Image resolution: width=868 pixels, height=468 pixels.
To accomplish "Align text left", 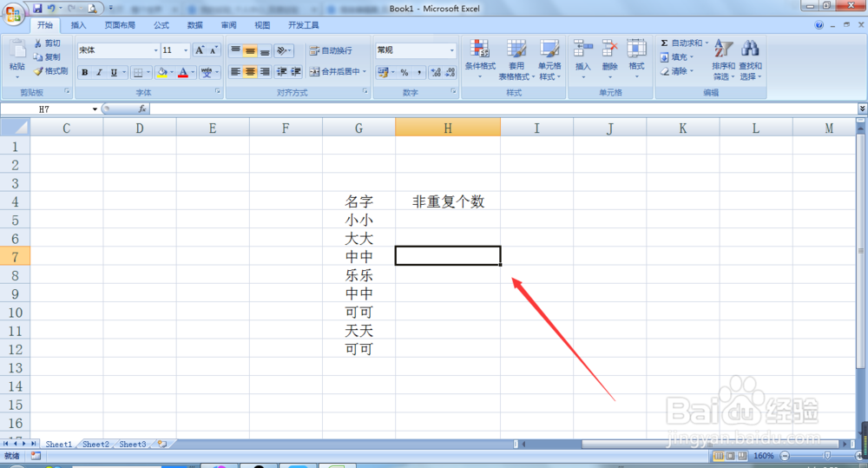I will pyautogui.click(x=236, y=71).
